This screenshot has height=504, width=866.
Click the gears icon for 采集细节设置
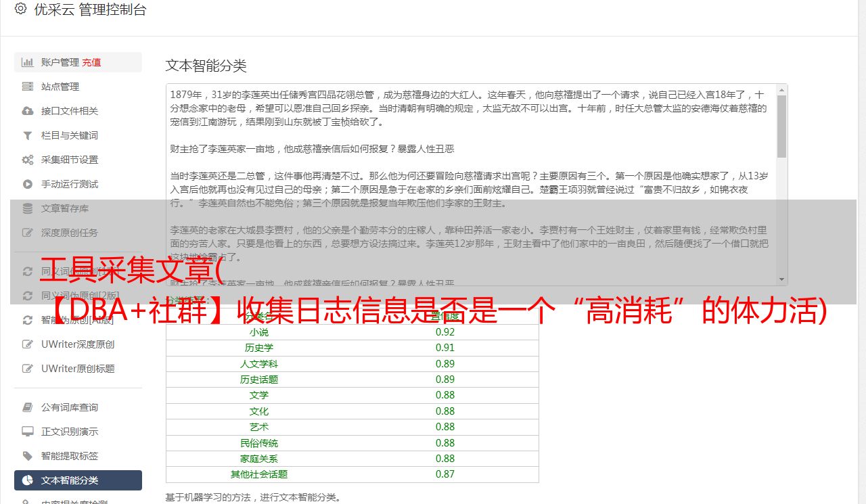pyautogui.click(x=28, y=160)
